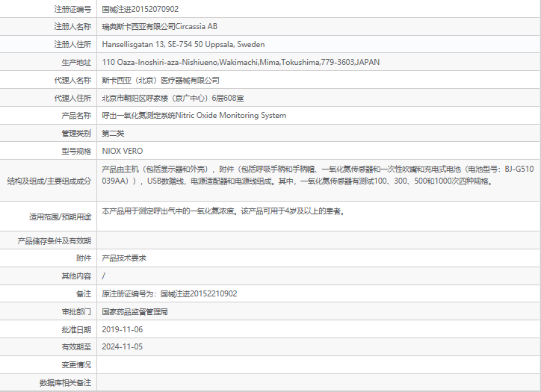Select the 代理人住所 label

pyautogui.click(x=72, y=99)
